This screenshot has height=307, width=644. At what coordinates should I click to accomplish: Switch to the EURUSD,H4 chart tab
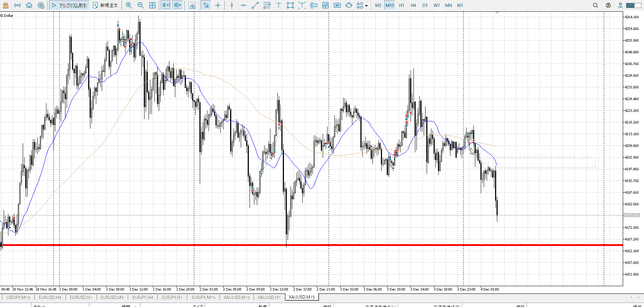tap(50, 297)
